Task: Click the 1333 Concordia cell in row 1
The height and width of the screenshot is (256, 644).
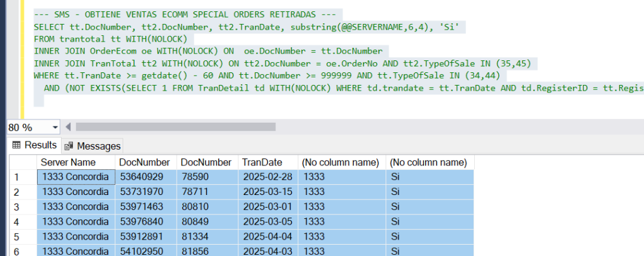Action: tap(76, 177)
